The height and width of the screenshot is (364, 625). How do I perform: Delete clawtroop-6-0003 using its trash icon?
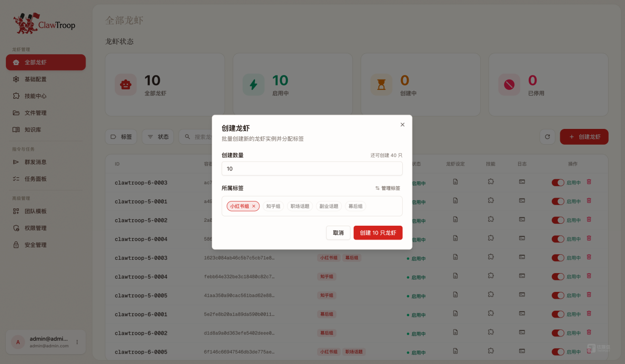pos(588,182)
